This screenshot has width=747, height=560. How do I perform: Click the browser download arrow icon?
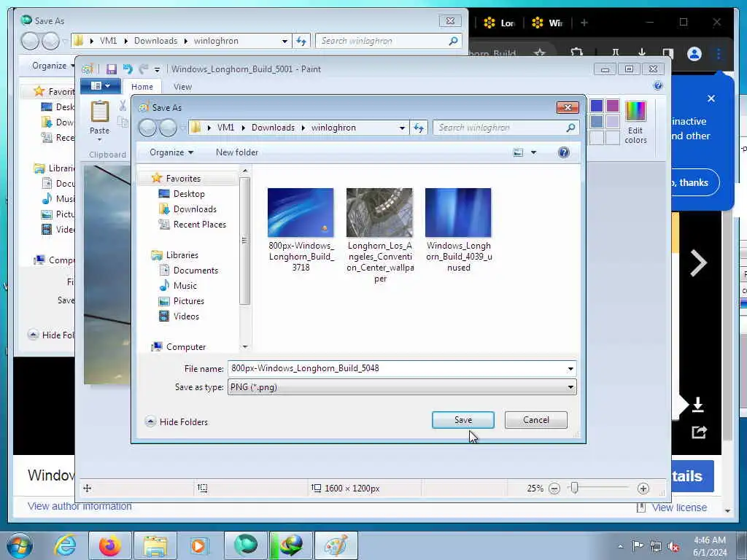642,53
